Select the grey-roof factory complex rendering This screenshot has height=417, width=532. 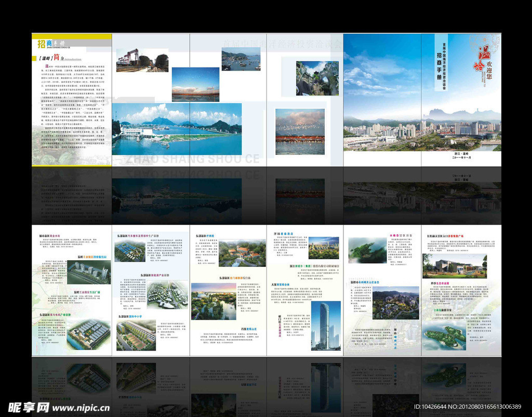point(89,334)
